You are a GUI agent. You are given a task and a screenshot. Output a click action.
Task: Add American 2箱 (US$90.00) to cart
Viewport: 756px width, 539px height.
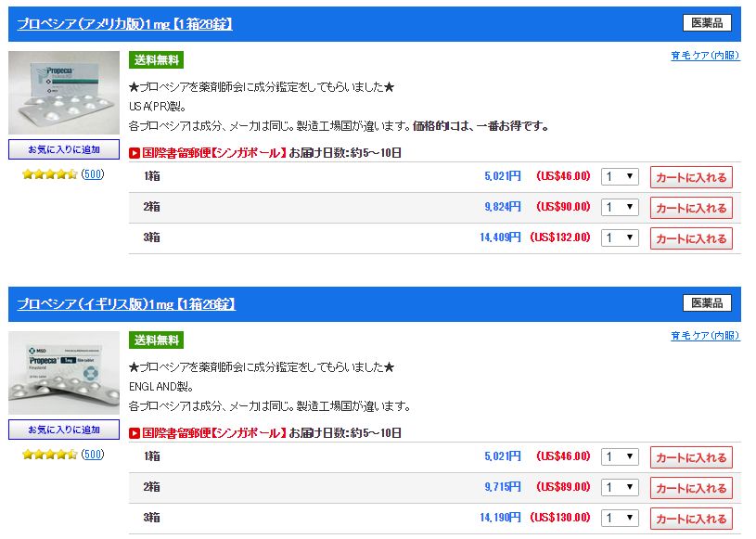(x=691, y=209)
